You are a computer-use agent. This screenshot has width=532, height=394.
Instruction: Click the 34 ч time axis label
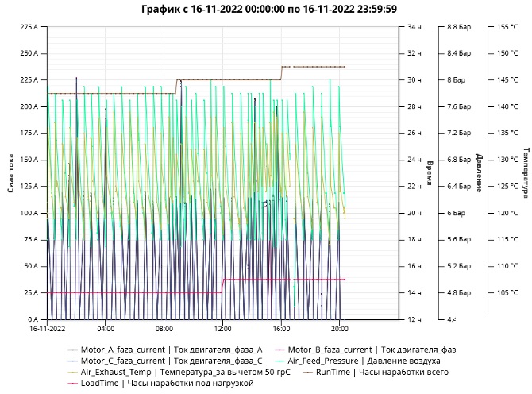coord(414,27)
